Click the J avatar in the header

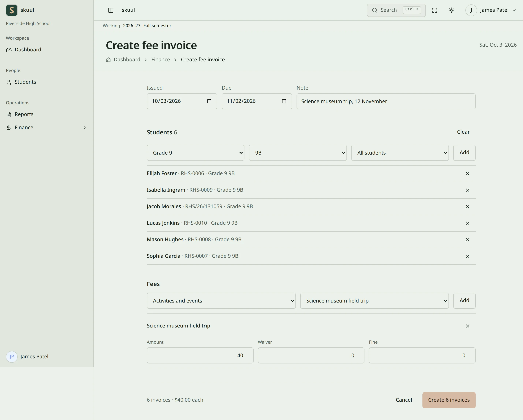pyautogui.click(x=471, y=10)
